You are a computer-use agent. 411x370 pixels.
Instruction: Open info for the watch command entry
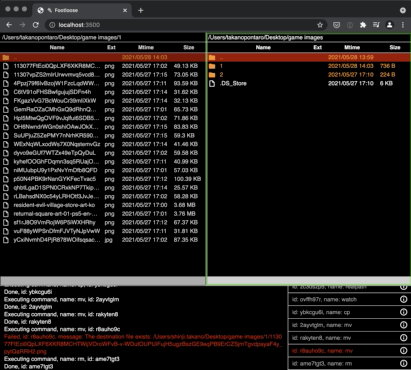point(403,299)
